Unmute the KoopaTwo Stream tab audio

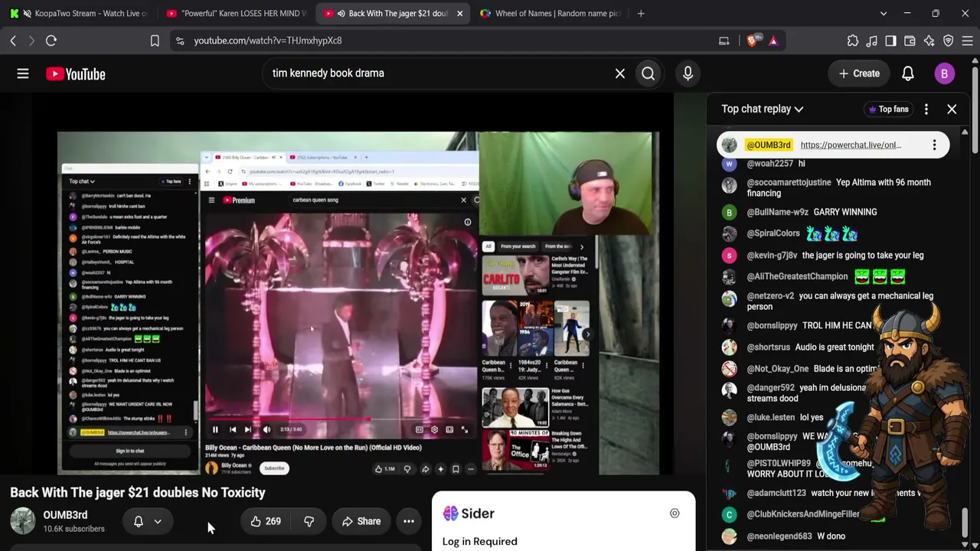28,14
